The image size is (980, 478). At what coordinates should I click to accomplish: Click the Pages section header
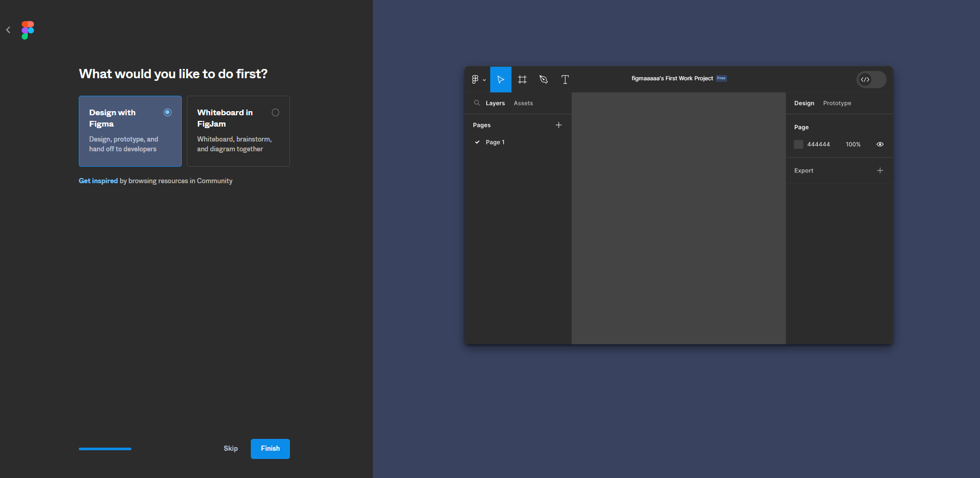click(x=482, y=125)
